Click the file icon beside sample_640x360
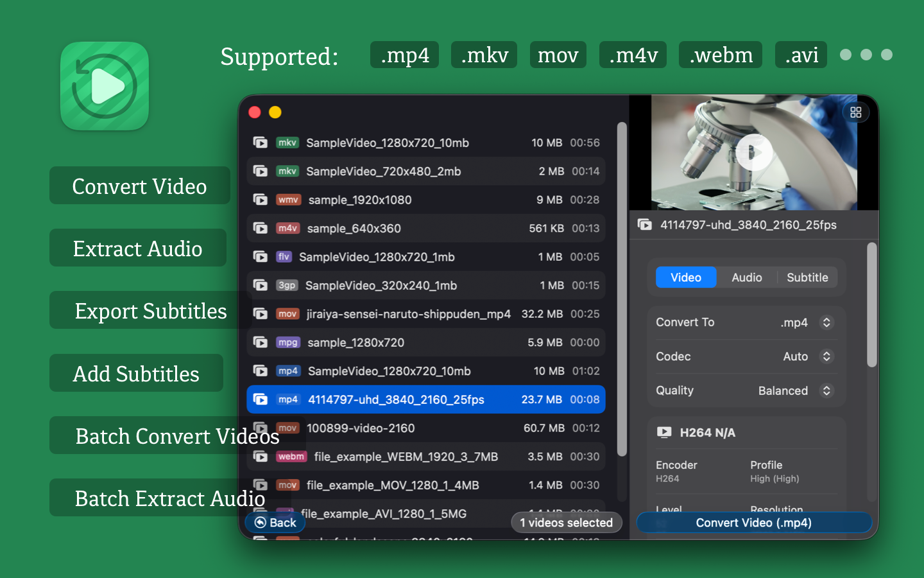The image size is (924, 578). click(x=261, y=229)
